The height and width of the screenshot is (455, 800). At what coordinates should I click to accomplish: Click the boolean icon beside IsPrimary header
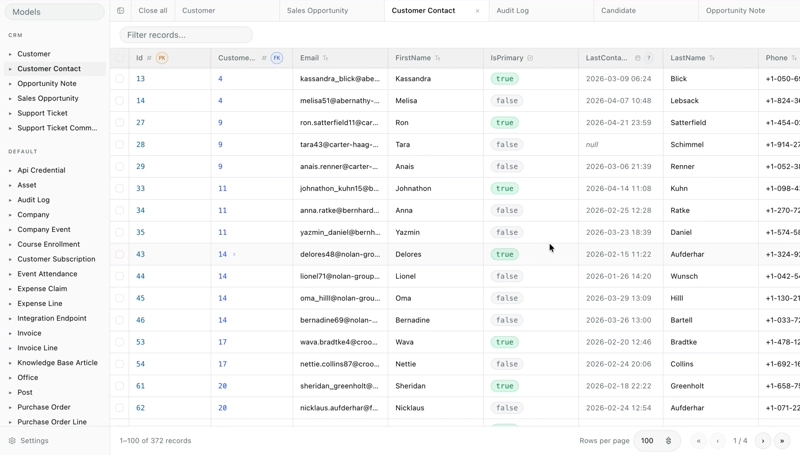pos(530,58)
